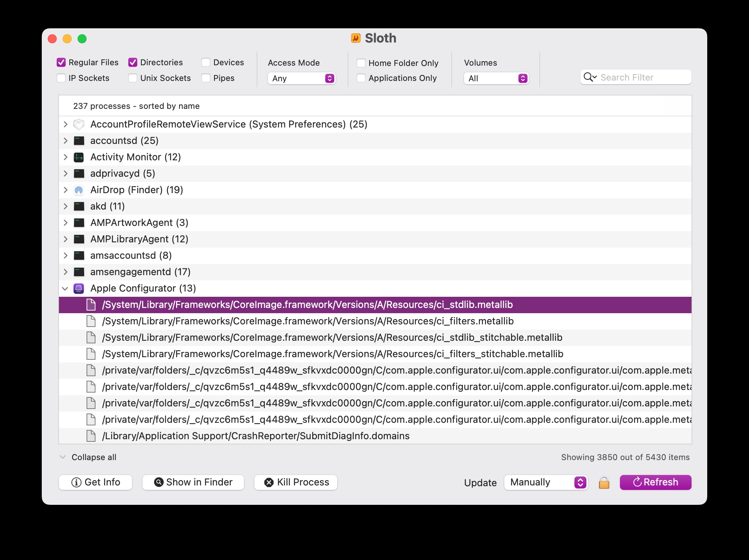The width and height of the screenshot is (749, 560).
Task: Click in the Search Filter field
Action: [636, 77]
